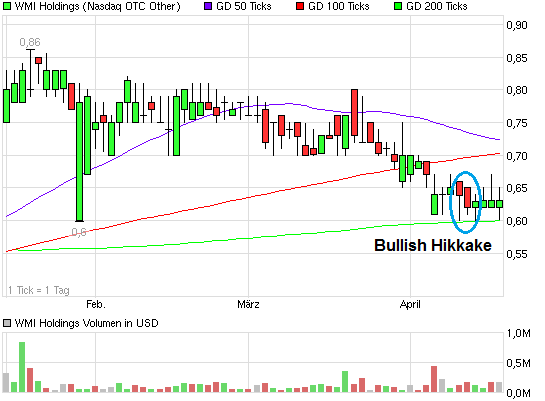The image size is (545, 401).
Task: Click the '0,0M' volume axis value
Action: 519,393
